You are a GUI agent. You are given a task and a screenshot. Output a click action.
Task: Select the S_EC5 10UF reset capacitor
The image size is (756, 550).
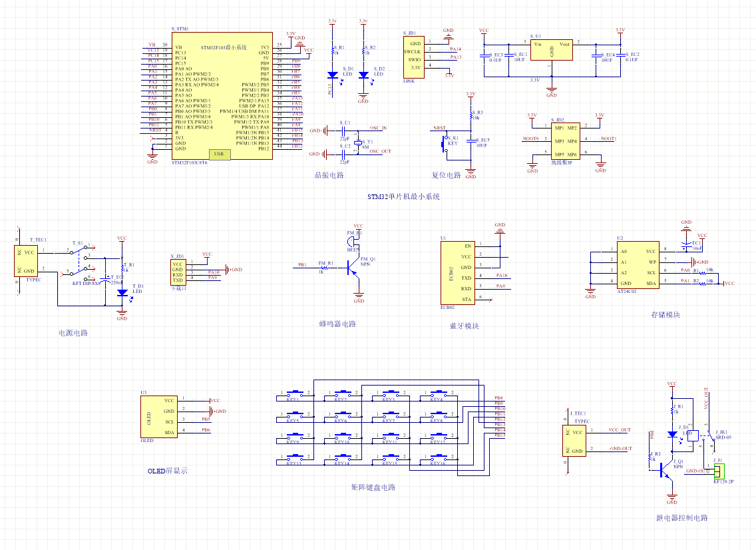tap(471, 141)
